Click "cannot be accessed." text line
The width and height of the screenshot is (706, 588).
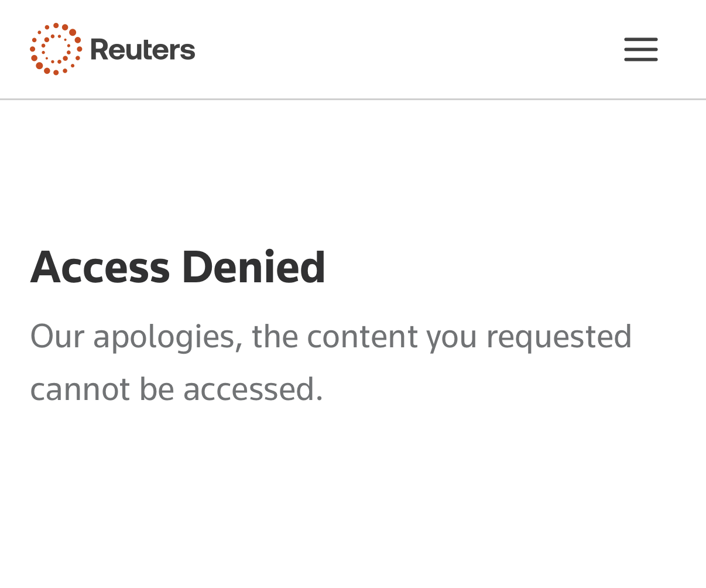coord(176,389)
